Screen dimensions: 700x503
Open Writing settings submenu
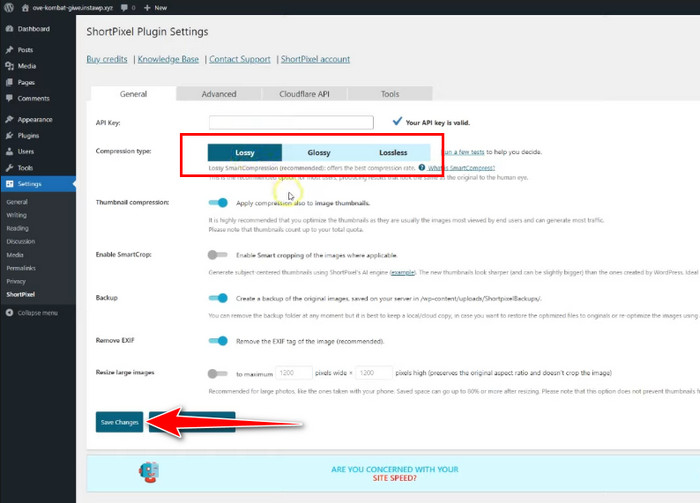coord(17,215)
